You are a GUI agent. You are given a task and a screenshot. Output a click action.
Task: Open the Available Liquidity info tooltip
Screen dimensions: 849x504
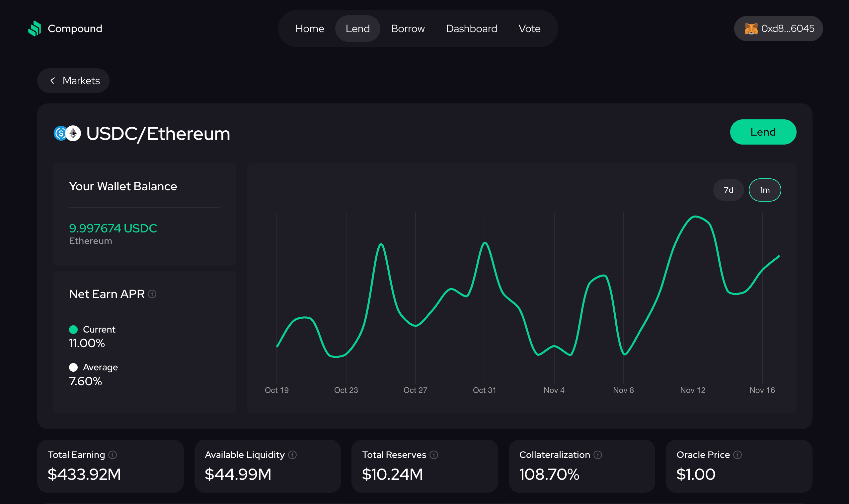(293, 455)
